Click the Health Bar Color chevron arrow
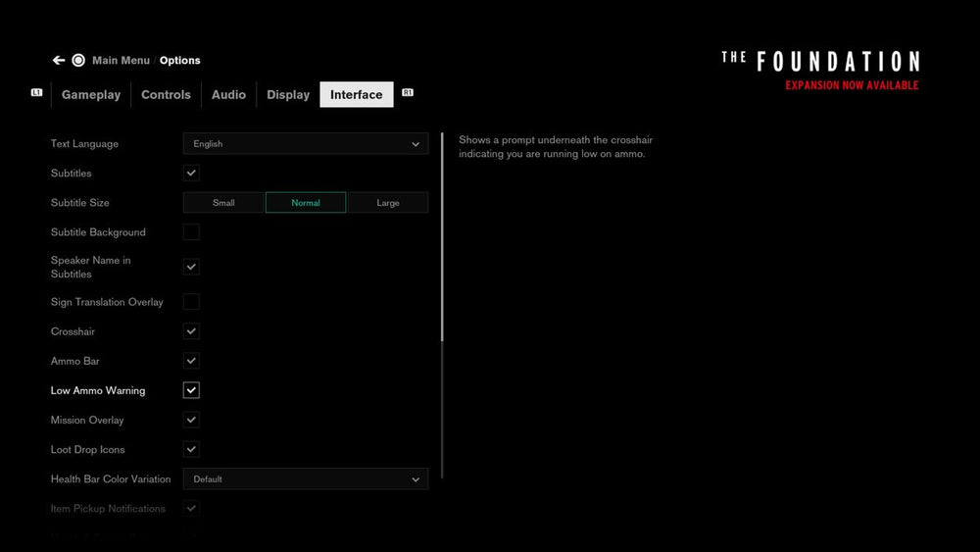 tap(416, 479)
